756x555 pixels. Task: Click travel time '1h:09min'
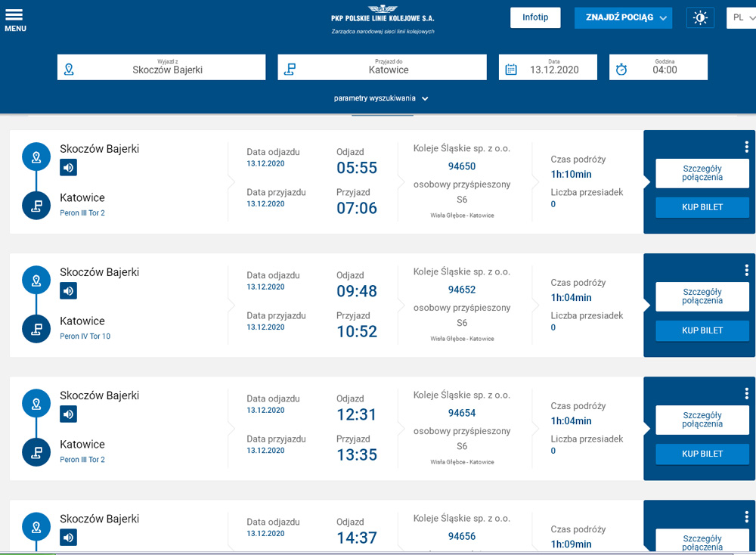pyautogui.click(x=571, y=544)
